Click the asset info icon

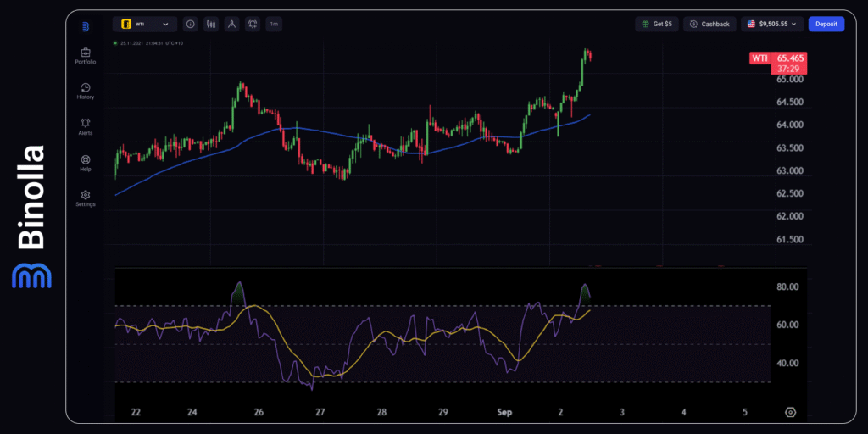[x=190, y=25]
